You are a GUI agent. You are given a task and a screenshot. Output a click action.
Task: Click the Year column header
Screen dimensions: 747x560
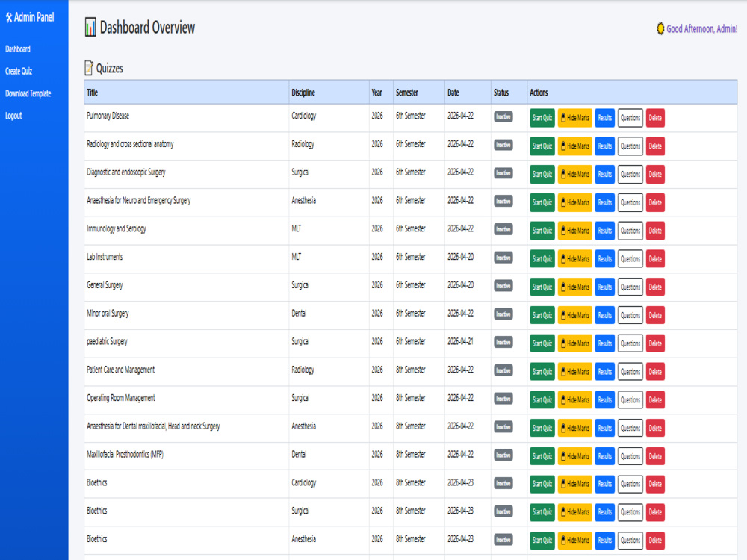tap(381, 93)
